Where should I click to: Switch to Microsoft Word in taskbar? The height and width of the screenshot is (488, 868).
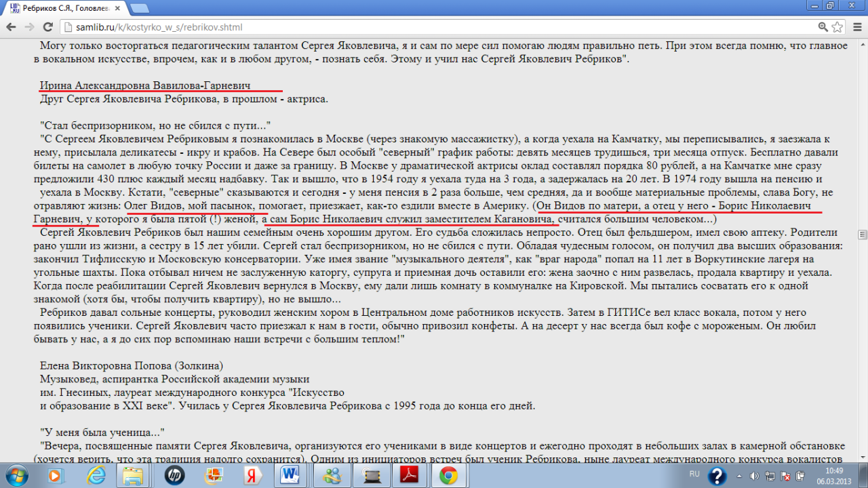click(x=292, y=476)
